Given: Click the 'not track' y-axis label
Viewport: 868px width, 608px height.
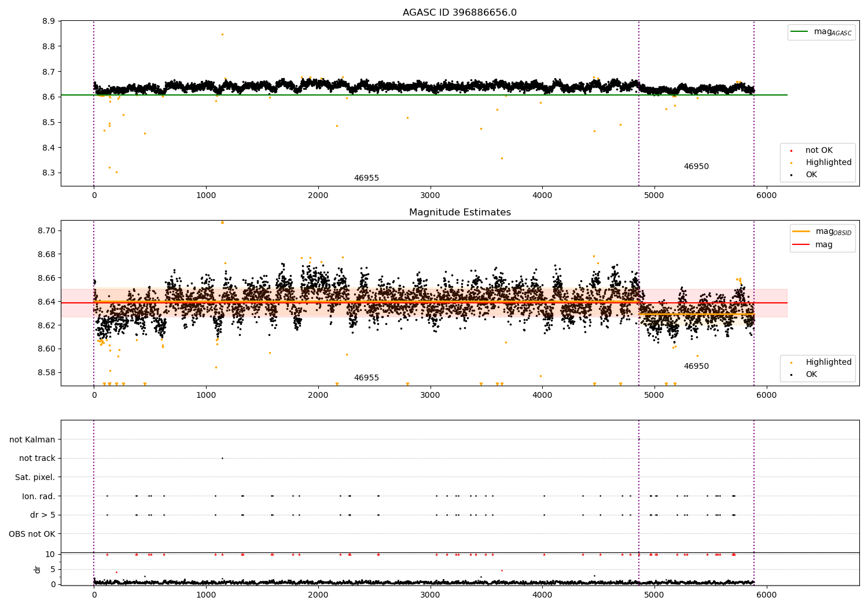Looking at the screenshot, I should [x=37, y=459].
